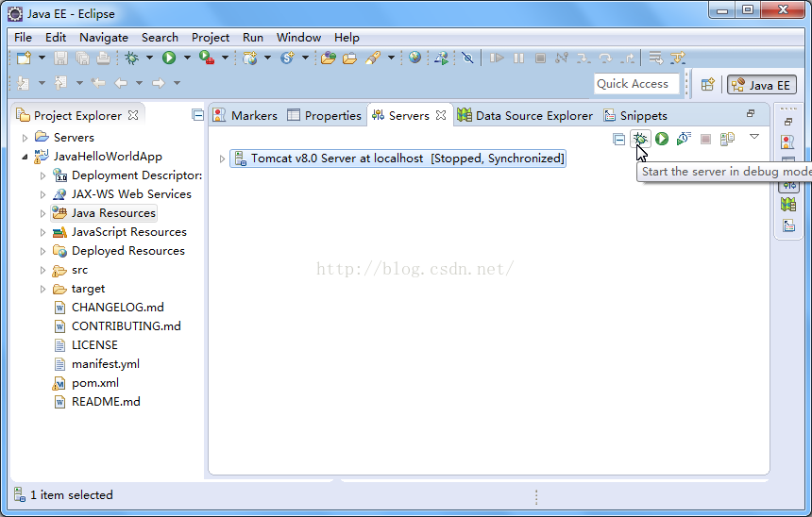Click the Open Task folder icon
Viewport: 812px width, 517px height.
(350, 58)
